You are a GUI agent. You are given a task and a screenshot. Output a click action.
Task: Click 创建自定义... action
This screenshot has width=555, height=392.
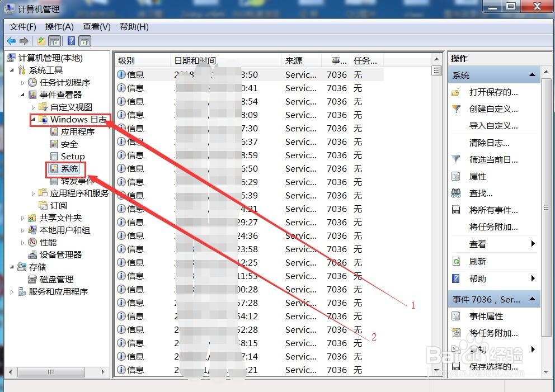pos(493,109)
